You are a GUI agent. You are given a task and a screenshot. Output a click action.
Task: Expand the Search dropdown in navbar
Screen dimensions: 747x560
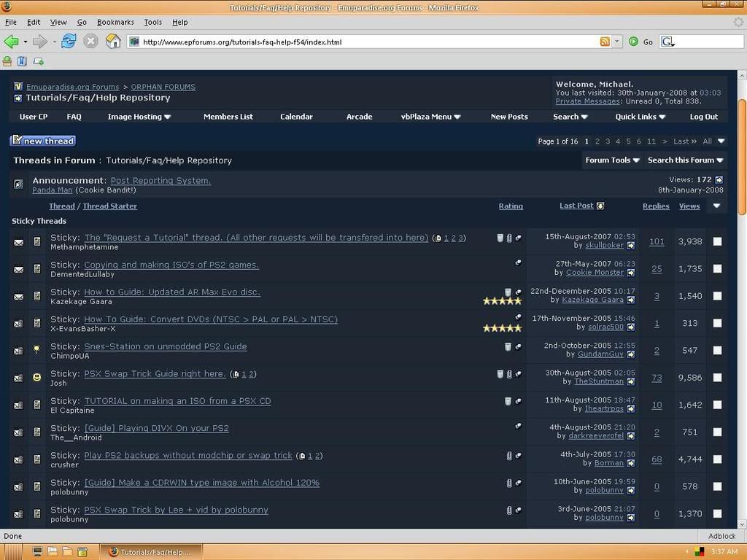[570, 117]
